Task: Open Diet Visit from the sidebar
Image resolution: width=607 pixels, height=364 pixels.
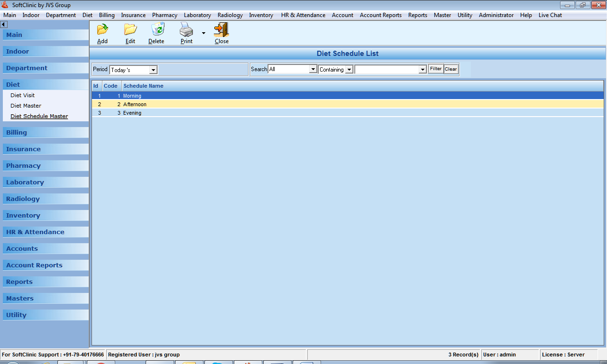Action: click(23, 95)
